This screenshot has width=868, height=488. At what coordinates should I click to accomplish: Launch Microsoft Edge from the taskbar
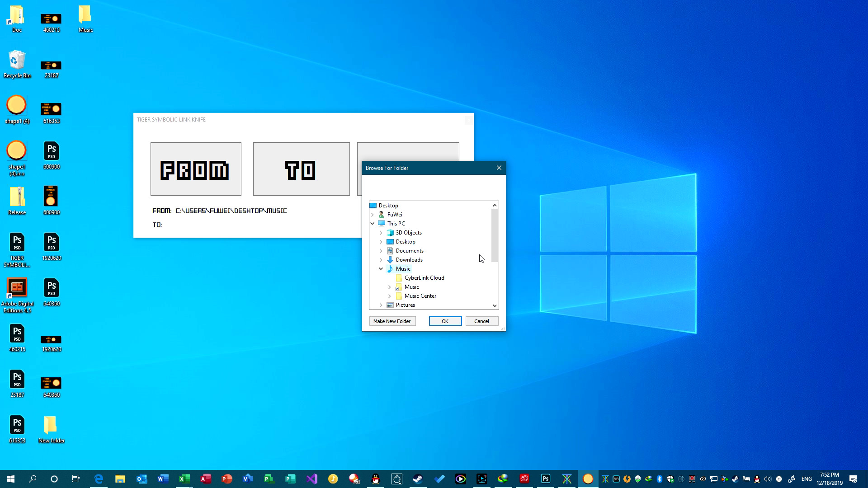point(99,479)
